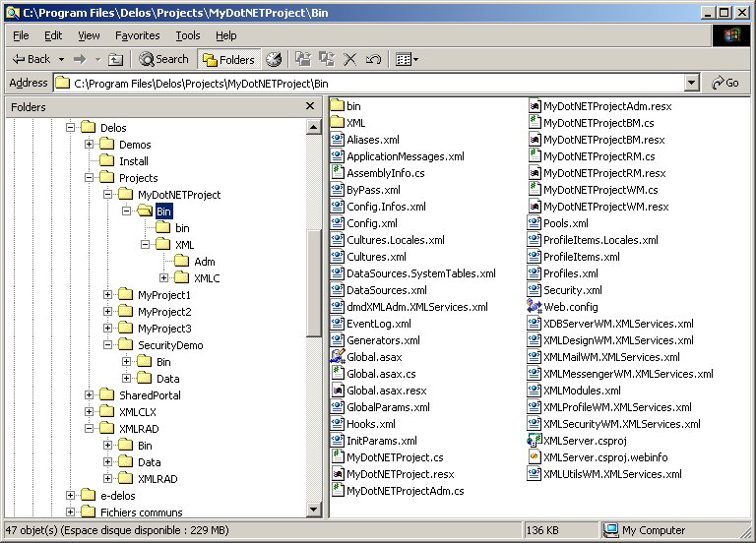Click the Copy To toolbar icon

(x=326, y=59)
